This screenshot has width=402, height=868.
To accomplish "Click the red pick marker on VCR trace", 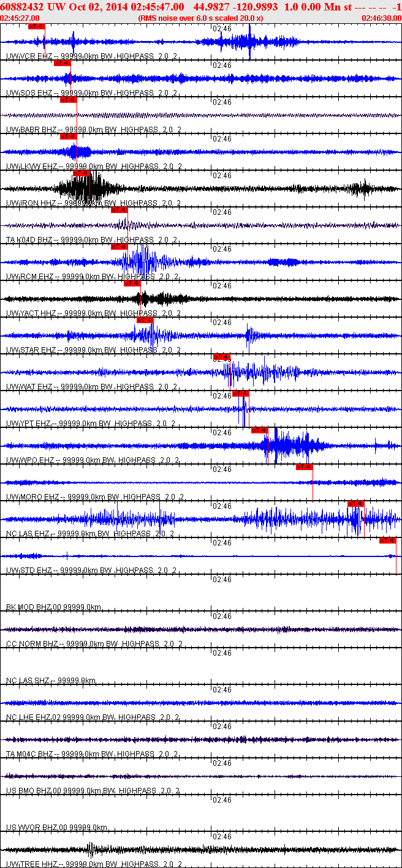I will tap(36, 26).
